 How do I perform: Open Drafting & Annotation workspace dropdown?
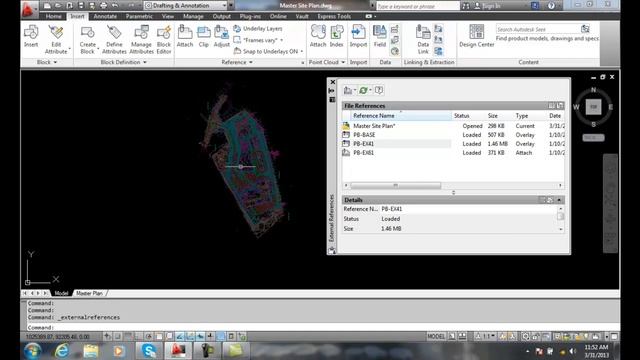[186, 5]
